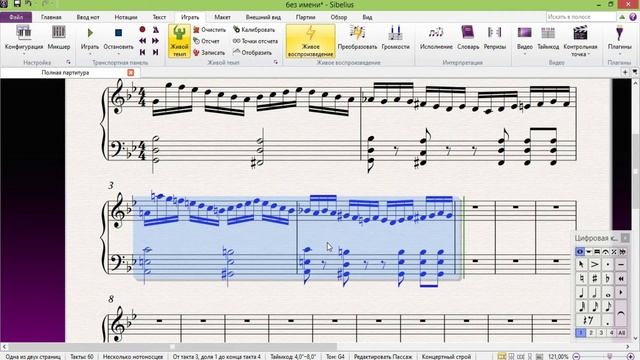Click Очистить in Live Tempo group
Screen dimensions: 640x360
[209, 30]
